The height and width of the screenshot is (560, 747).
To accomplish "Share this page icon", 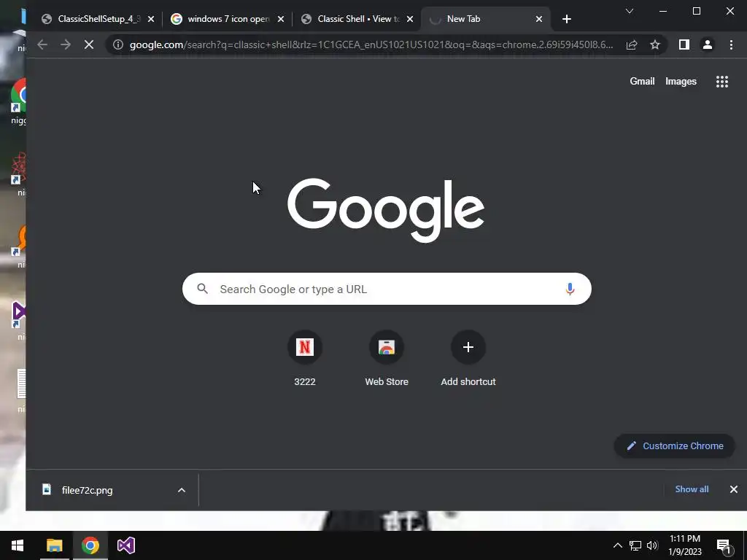I will point(632,44).
